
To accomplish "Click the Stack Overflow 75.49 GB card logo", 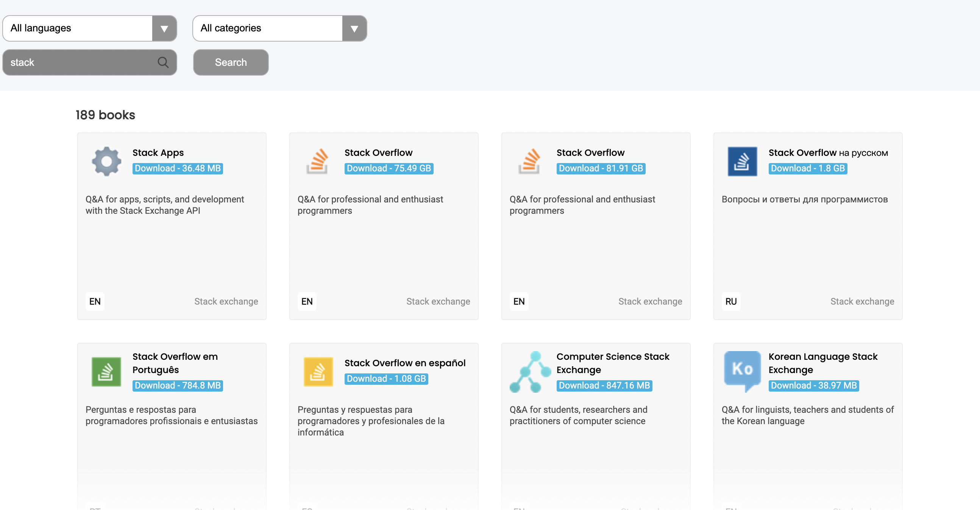I will coord(318,161).
